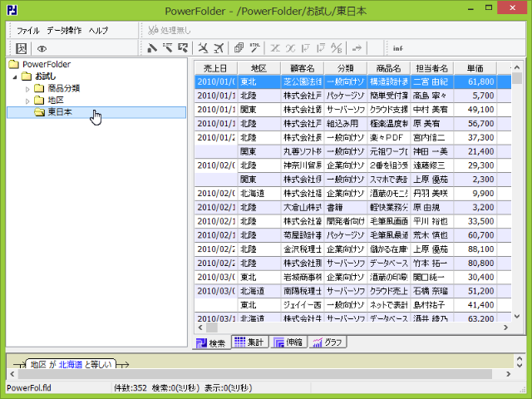Click the 分類 column header
532x399 pixels.
click(x=346, y=68)
